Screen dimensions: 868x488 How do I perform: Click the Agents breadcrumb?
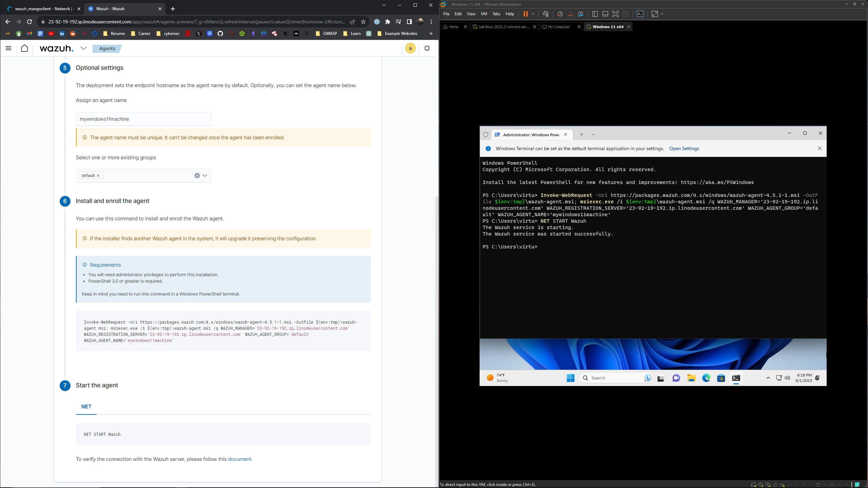point(107,48)
